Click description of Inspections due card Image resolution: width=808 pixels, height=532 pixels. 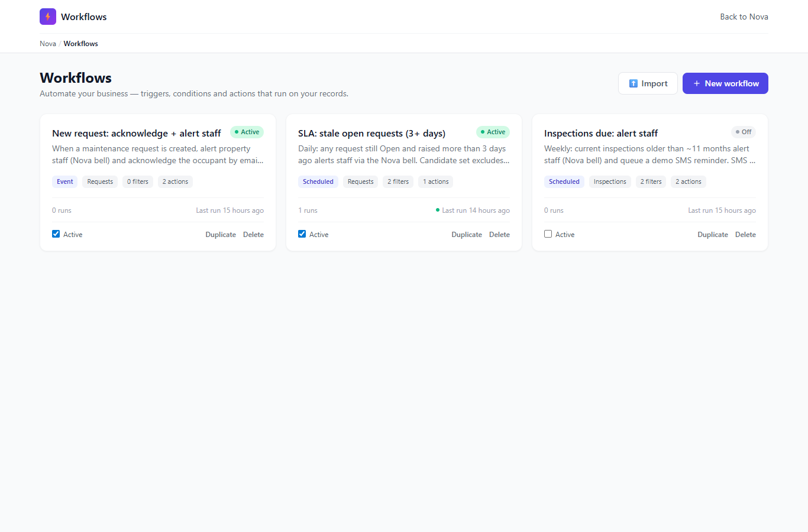(650, 155)
